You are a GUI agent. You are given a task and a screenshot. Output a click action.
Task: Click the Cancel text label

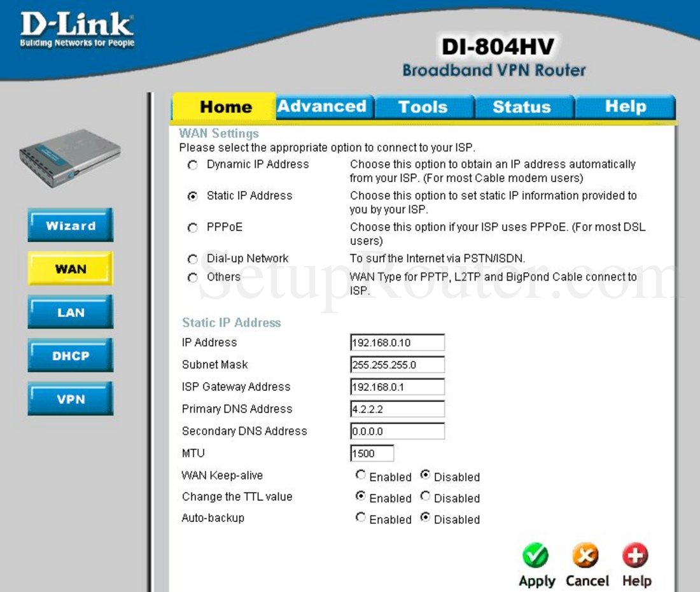[587, 581]
